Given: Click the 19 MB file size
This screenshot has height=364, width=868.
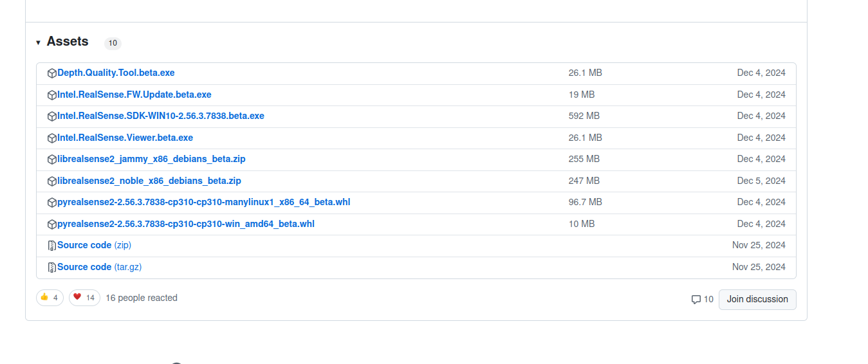Looking at the screenshot, I should click(x=582, y=95).
